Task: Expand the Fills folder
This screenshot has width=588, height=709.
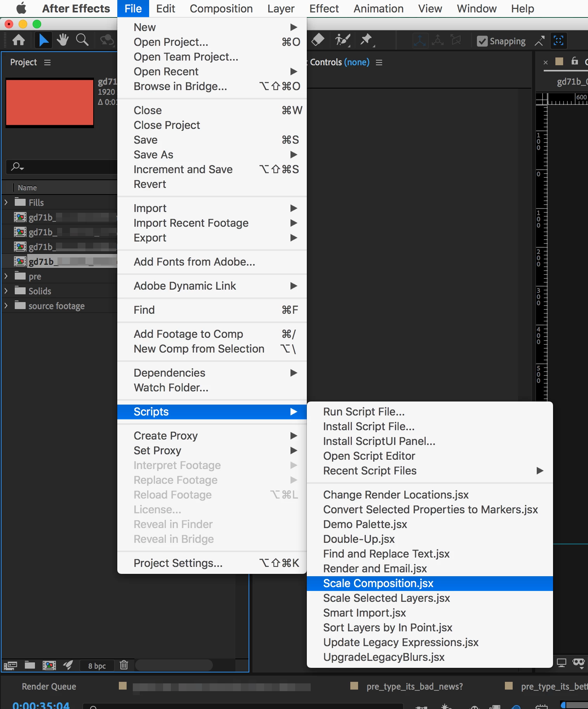Action: pyautogui.click(x=6, y=202)
